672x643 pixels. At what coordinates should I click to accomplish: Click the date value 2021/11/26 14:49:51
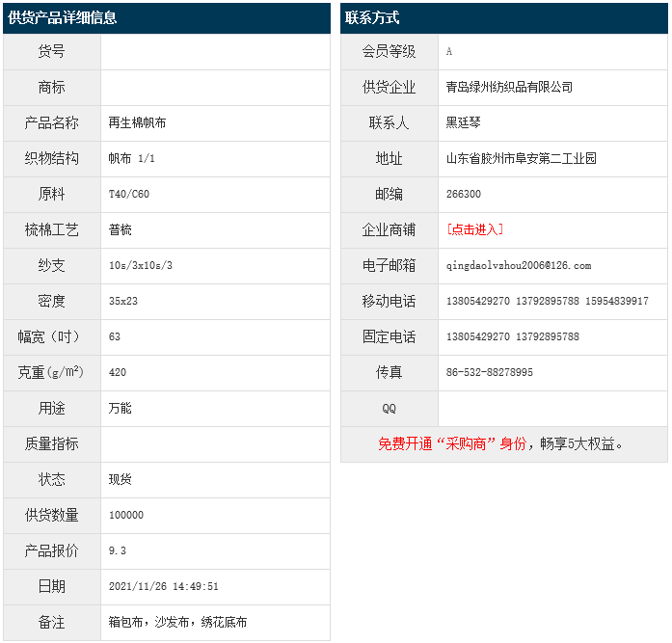(164, 586)
